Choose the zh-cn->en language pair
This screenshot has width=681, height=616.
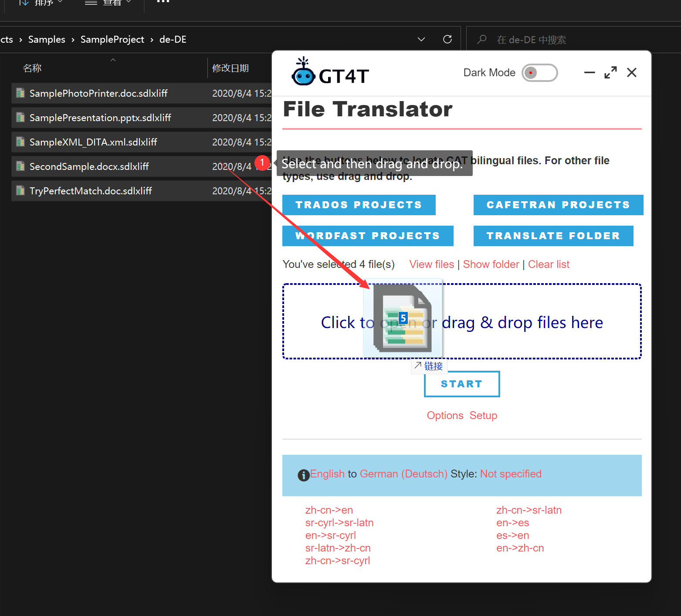pos(329,510)
